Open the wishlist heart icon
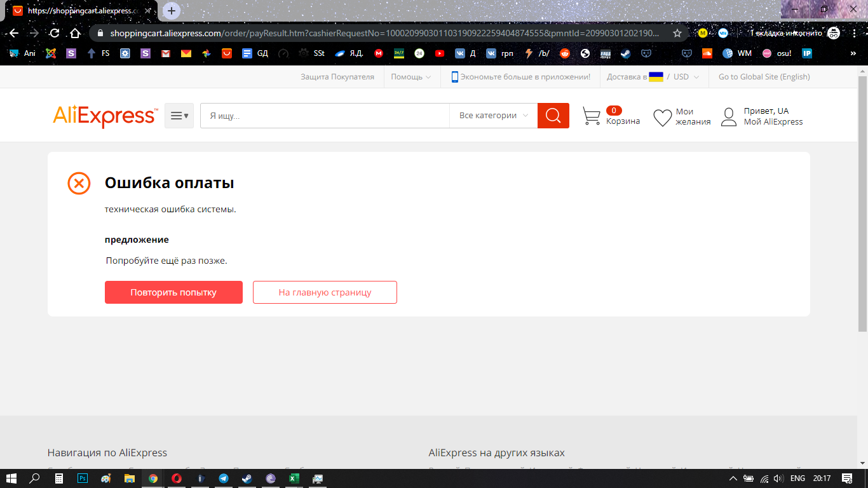Image resolution: width=868 pixels, height=488 pixels. [x=663, y=118]
